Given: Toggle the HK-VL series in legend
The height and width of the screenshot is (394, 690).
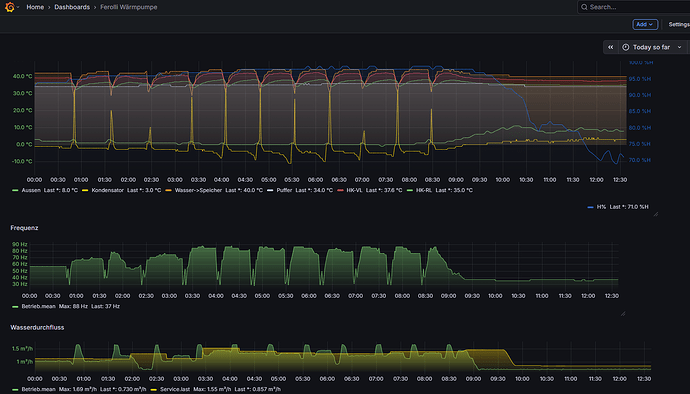Looking at the screenshot, I should 354,190.
